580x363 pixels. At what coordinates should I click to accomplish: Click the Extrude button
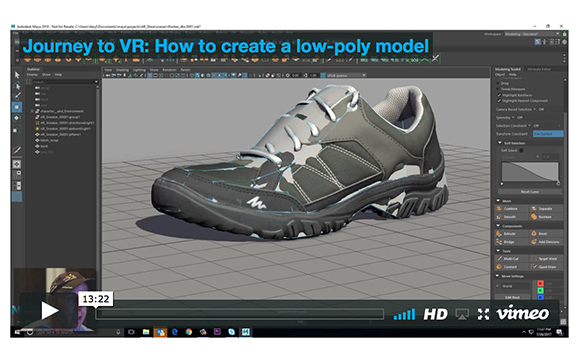(512, 233)
